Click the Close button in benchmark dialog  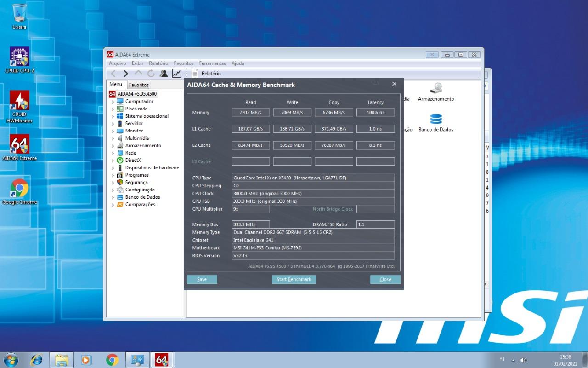click(x=385, y=279)
